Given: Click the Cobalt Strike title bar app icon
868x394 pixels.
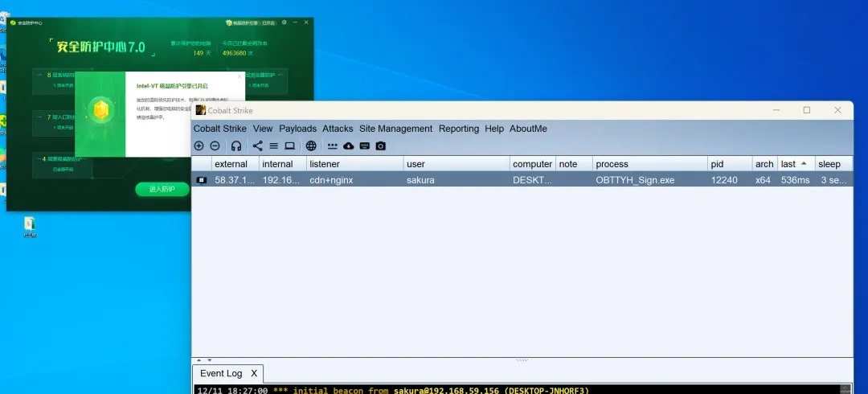Looking at the screenshot, I should pos(200,109).
